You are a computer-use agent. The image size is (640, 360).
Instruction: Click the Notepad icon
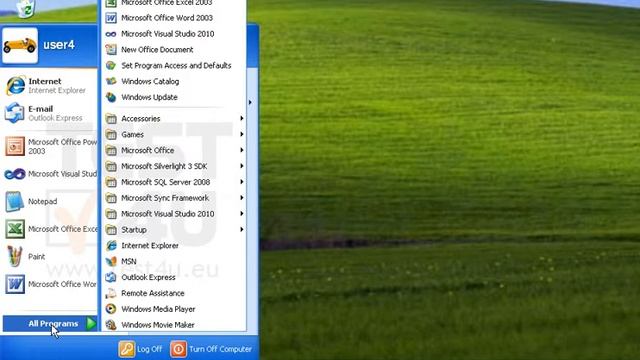(15, 202)
